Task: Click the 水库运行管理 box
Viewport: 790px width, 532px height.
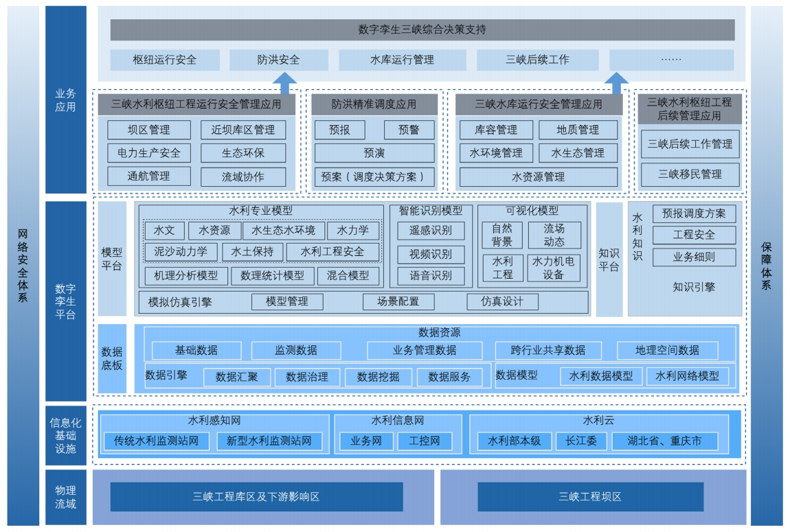Action: tap(402, 60)
